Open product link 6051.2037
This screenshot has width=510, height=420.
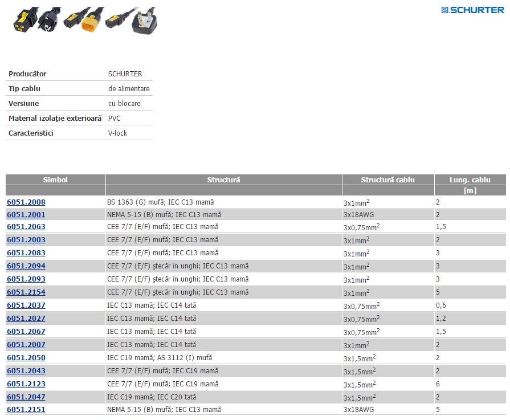(x=26, y=305)
